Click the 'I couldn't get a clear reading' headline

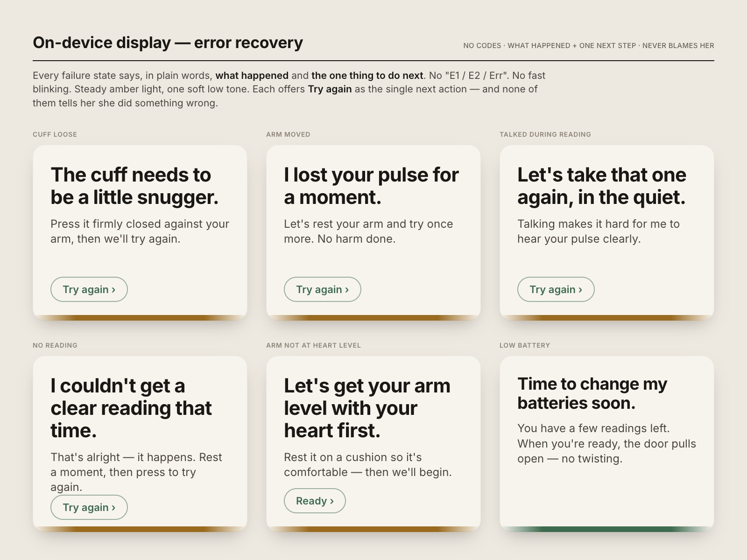131,408
